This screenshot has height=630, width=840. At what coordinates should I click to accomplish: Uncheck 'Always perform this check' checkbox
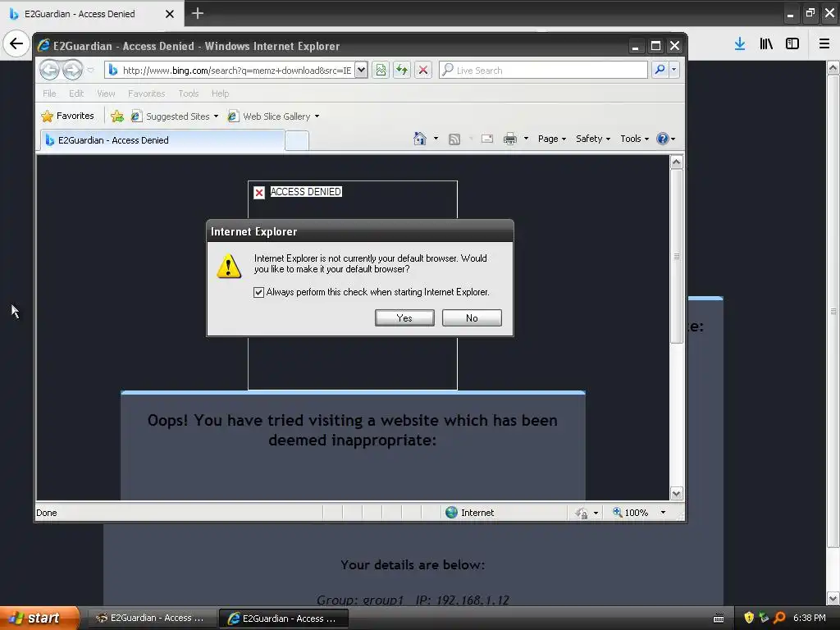click(x=258, y=292)
